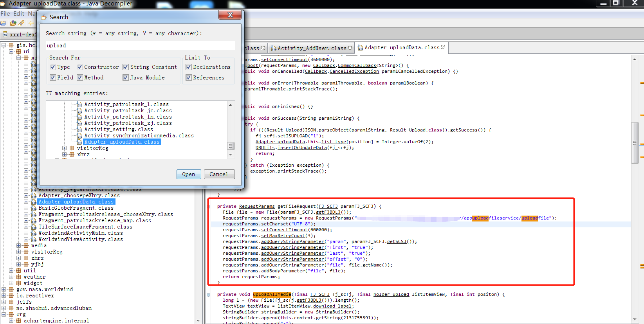The height and width of the screenshot is (324, 644).
Task: Click package icon of gov.nasa.worldwind
Action: [x=11, y=290]
